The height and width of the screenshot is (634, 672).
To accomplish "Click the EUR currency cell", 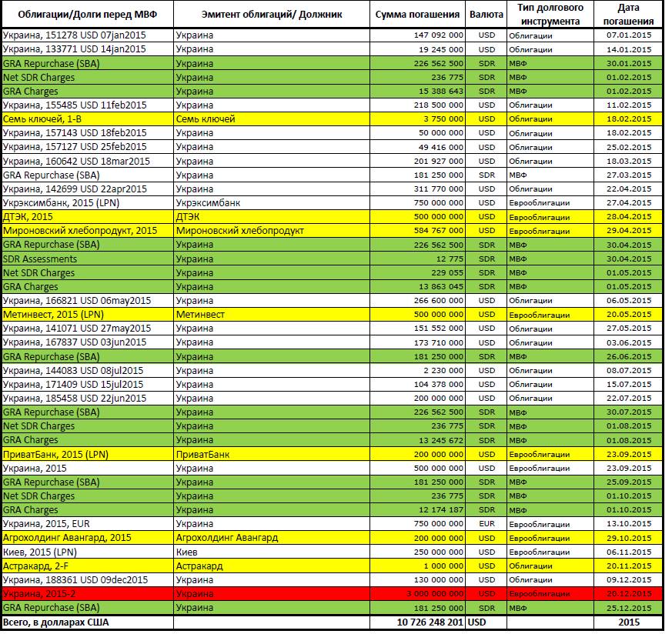I will (486, 523).
